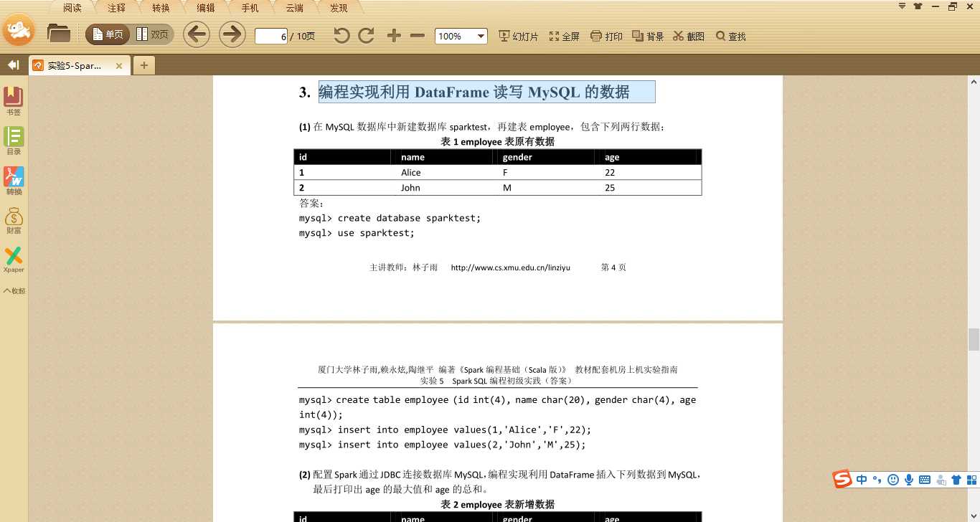The image size is (980, 522).
Task: Click the age 25 cell in table
Action: (610, 188)
